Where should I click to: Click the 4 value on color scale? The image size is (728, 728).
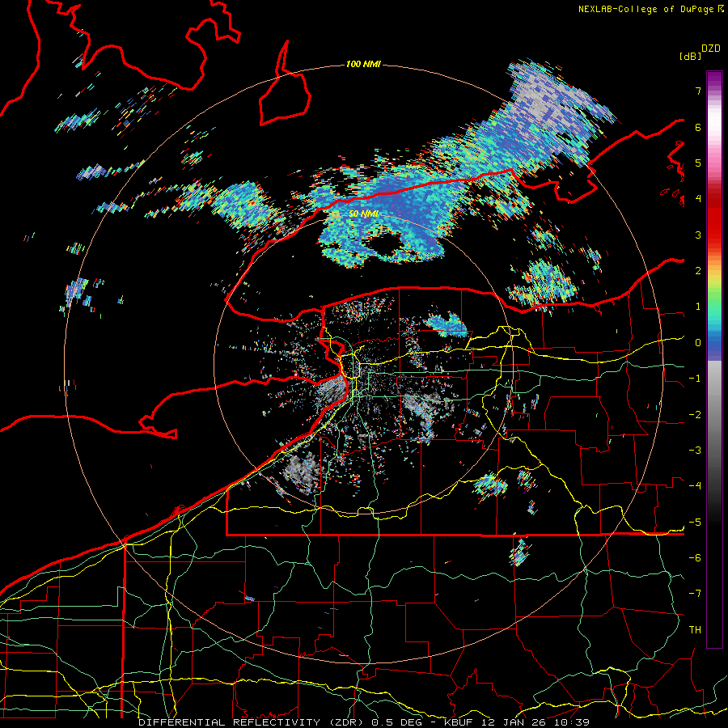(x=698, y=199)
